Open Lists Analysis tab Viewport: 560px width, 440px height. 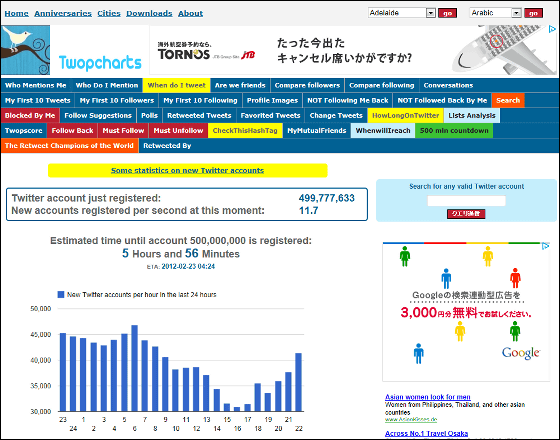[472, 115]
